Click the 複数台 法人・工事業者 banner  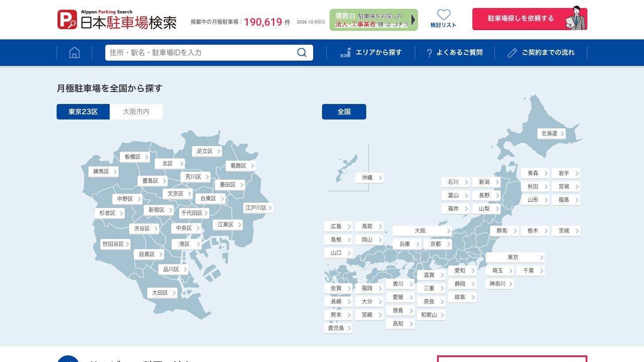pyautogui.click(x=373, y=20)
